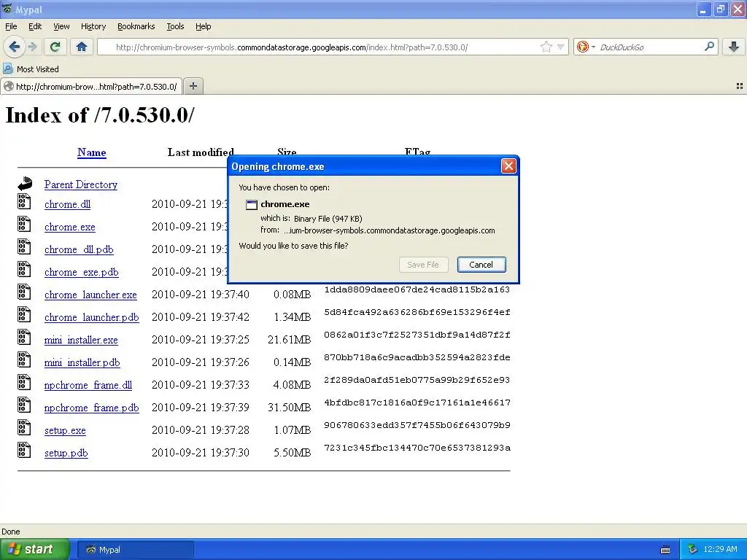
Task: Click the chrome.exe file link
Action: [69, 227]
